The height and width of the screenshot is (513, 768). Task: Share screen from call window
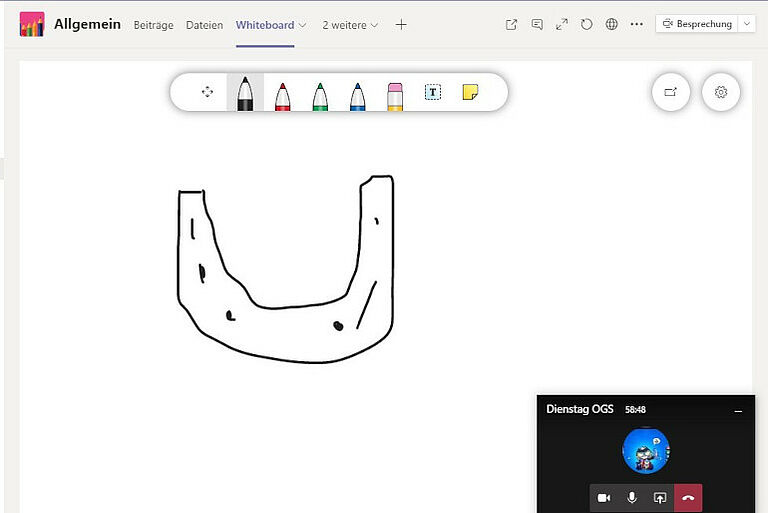[660, 498]
